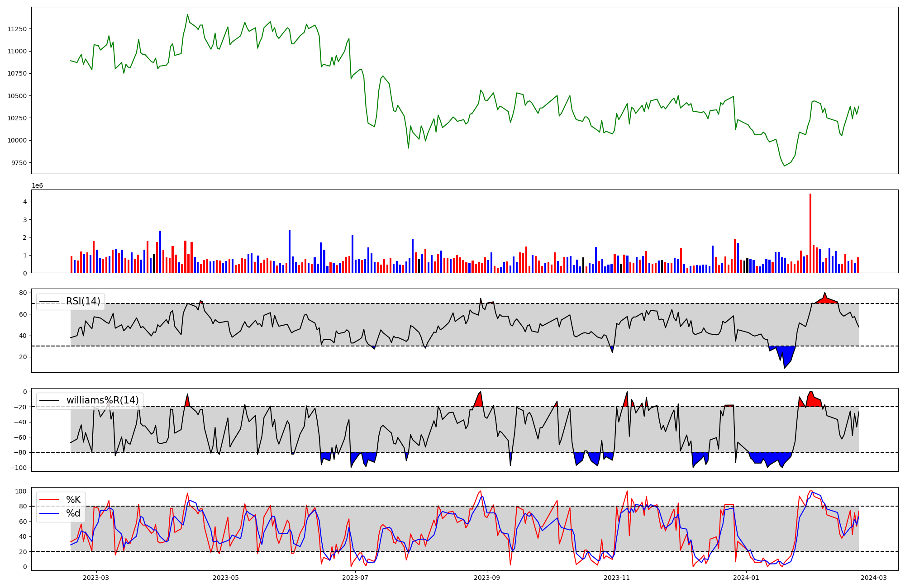
Task: Click the 1e6 volume scale label
Action: [x=37, y=186]
